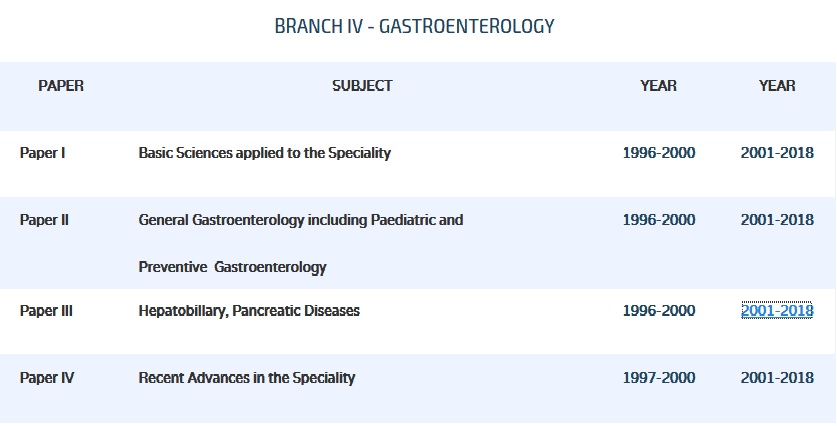
Task: Select the Paper IV row label
Action: tap(47, 378)
